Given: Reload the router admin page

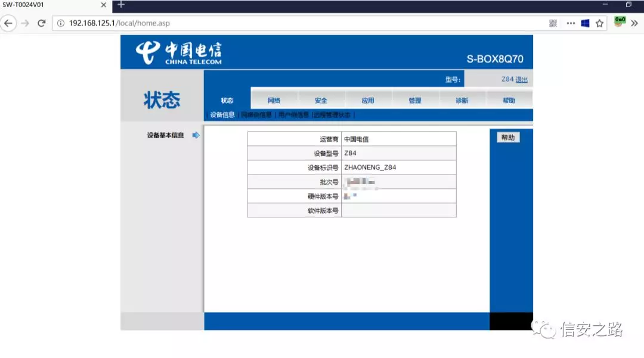Looking at the screenshot, I should pos(42,23).
